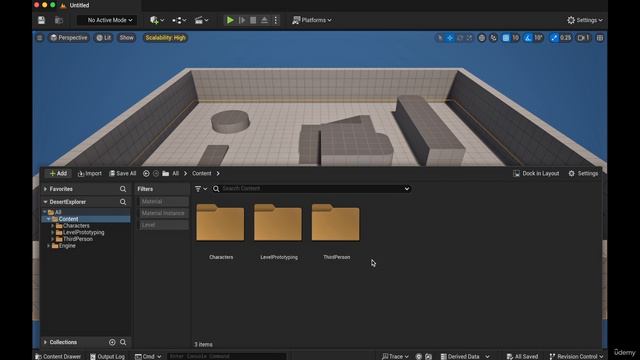
Task: Open the Blueprints dropdown in toolbar
Action: (179, 20)
